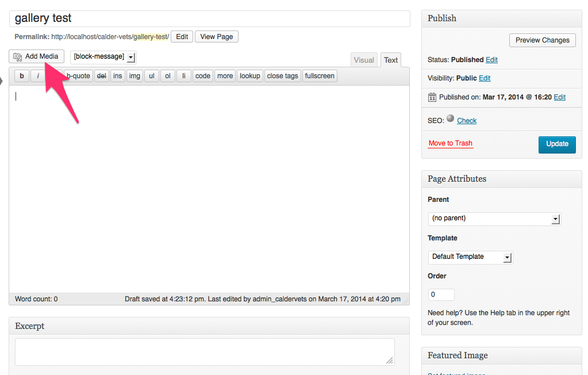Expand the Parent page dropdown

pos(494,219)
